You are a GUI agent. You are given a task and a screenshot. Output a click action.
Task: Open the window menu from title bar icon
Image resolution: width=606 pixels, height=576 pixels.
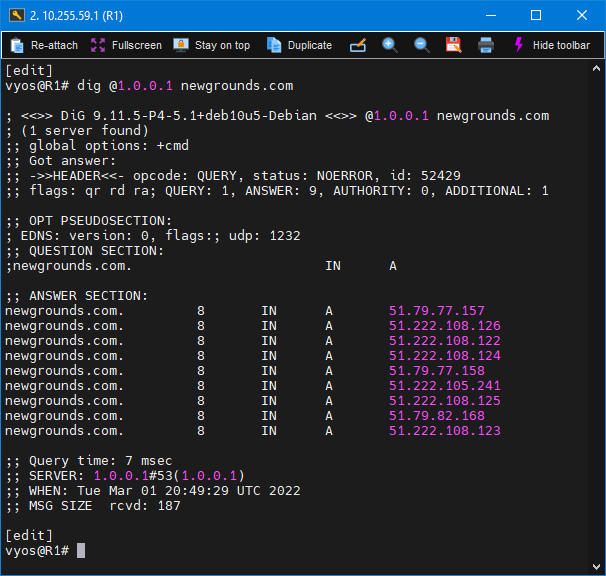click(15, 15)
